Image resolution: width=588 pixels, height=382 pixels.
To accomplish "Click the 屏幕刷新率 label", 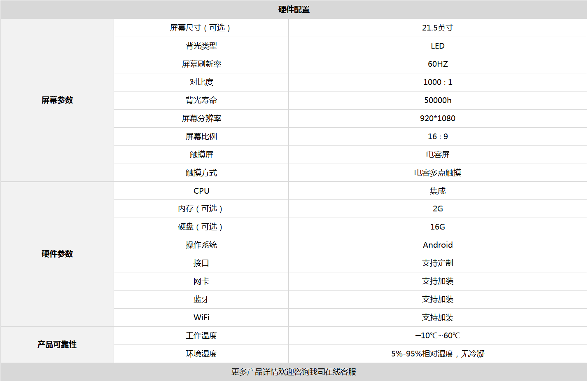I will [201, 64].
